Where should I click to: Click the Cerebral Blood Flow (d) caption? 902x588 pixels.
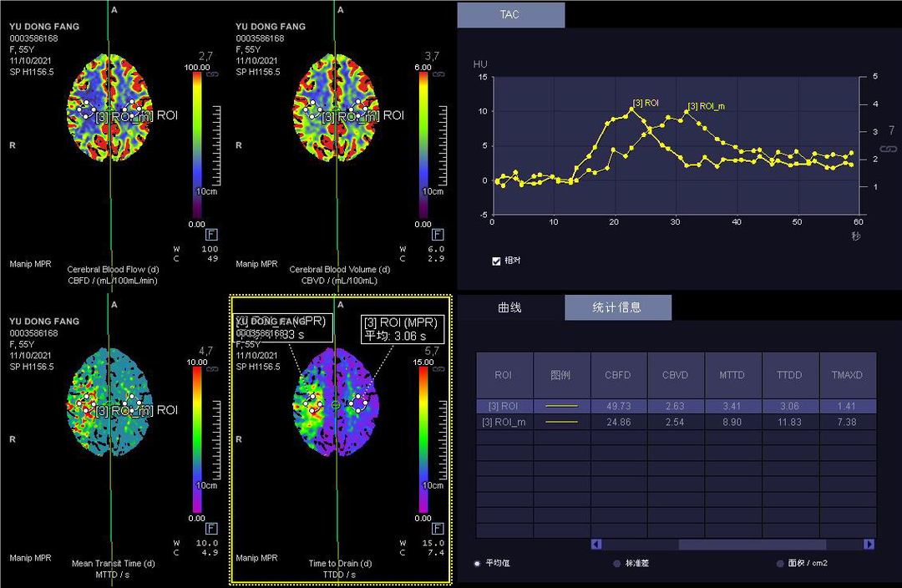(x=113, y=269)
